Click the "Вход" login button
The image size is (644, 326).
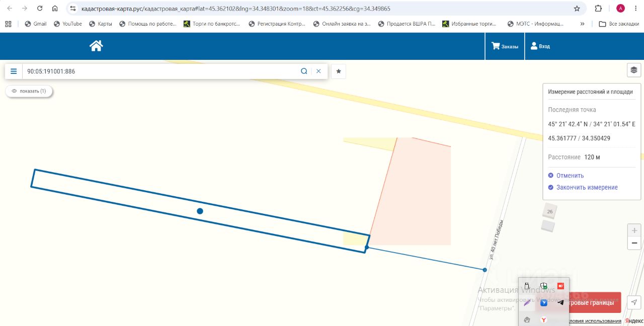(x=540, y=46)
